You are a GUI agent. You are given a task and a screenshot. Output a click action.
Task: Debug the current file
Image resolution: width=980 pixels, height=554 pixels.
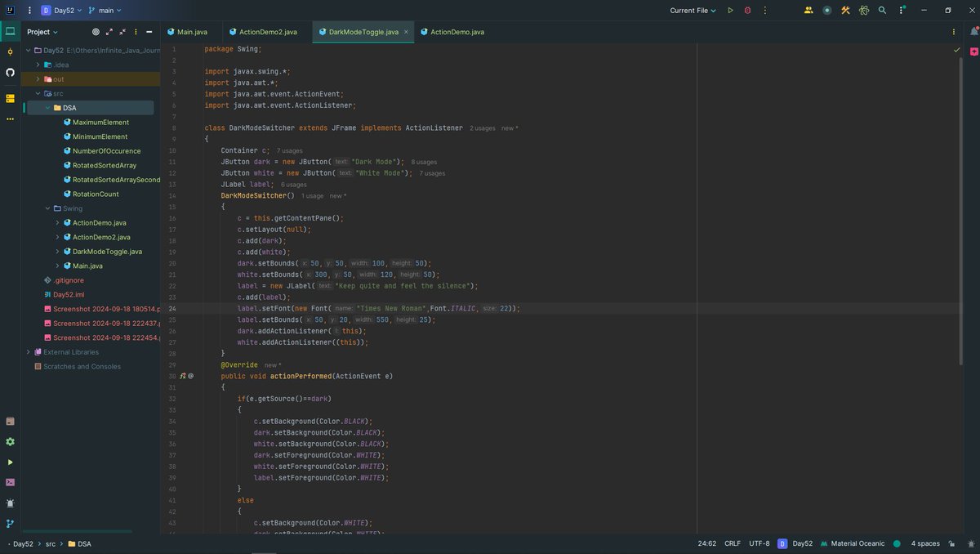(x=747, y=11)
